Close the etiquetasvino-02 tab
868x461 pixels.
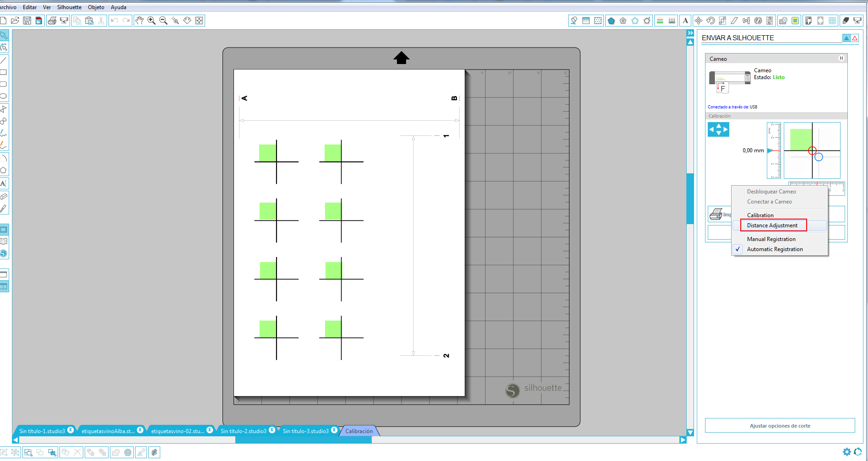pyautogui.click(x=210, y=430)
